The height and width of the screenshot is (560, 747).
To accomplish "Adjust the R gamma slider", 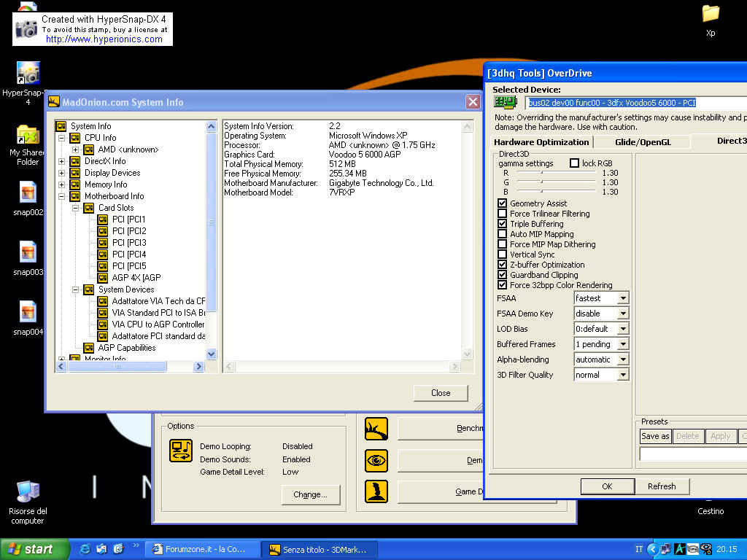I will 541,173.
